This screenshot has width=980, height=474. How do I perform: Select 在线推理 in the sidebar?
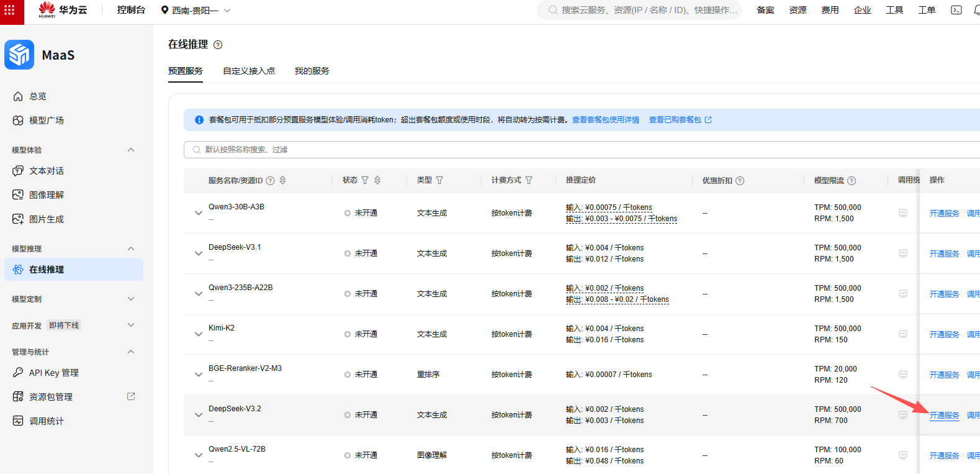tap(74, 270)
